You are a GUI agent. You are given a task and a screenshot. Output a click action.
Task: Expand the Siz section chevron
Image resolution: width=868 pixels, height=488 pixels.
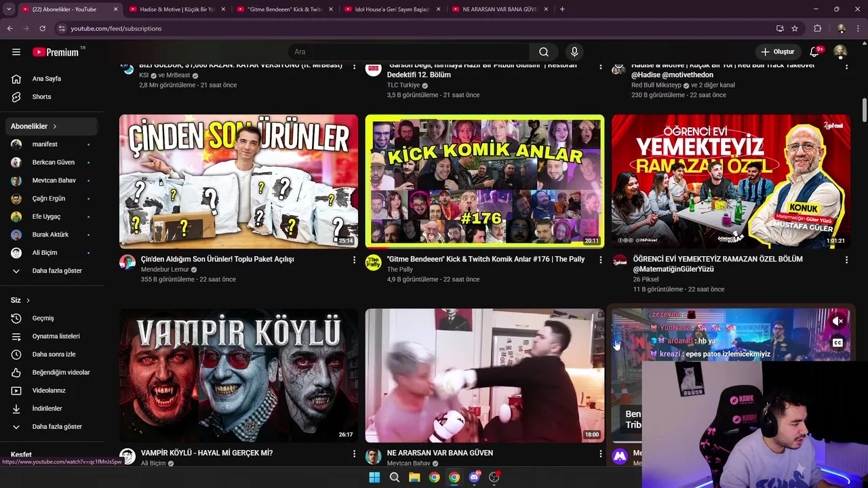[x=28, y=300]
